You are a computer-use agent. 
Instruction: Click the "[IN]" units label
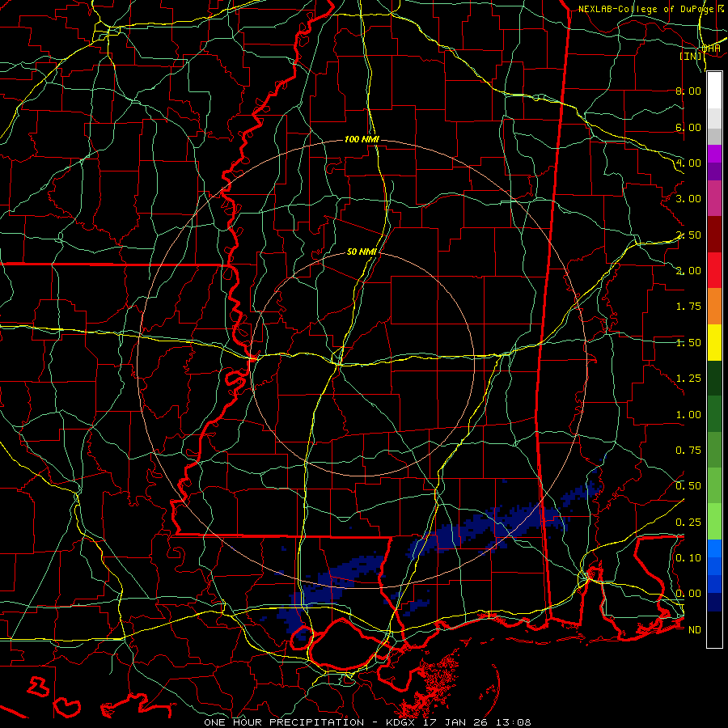(x=691, y=56)
